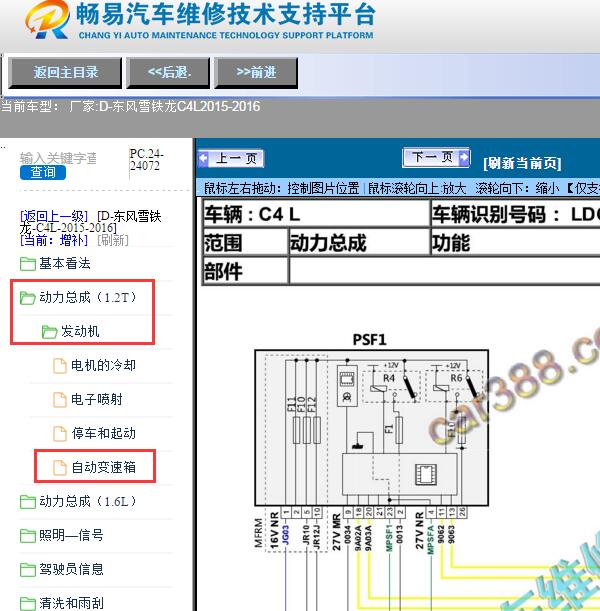
Task: Click the folder icon beside 驾驶员信息
Action: point(28,570)
